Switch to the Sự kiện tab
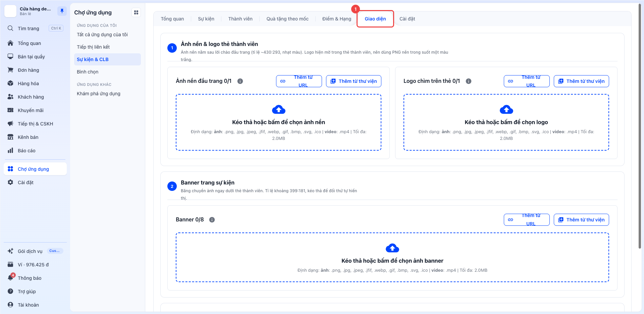644x314 pixels. tap(206, 19)
